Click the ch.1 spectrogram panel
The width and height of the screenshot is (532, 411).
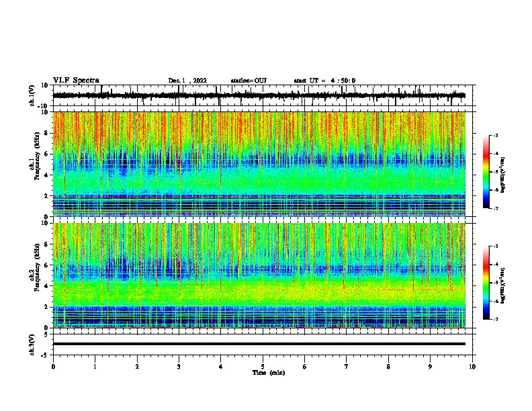(x=259, y=164)
